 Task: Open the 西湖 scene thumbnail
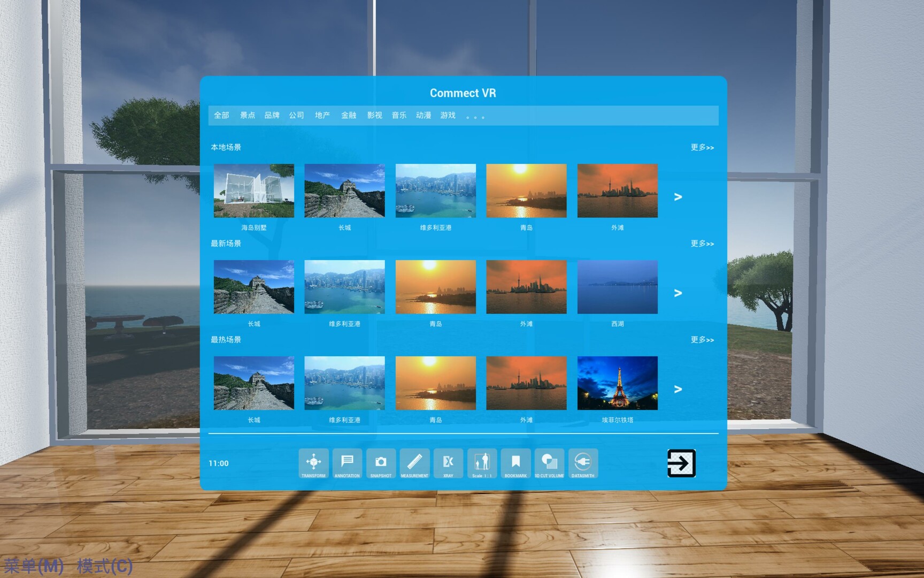pyautogui.click(x=617, y=287)
